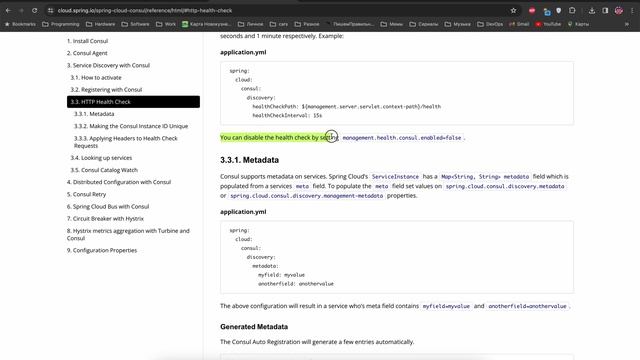640x360 pixels.
Task: Click the 'Generated Metadata' heading
Action: coord(254,327)
